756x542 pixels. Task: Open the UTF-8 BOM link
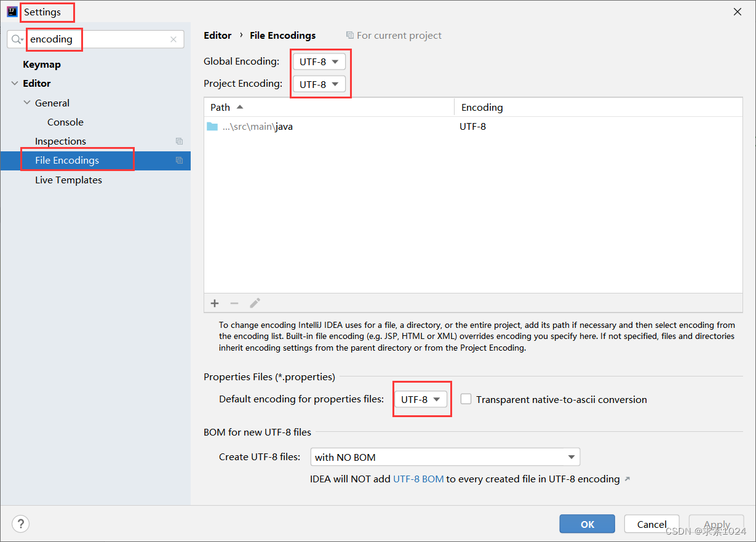418,479
